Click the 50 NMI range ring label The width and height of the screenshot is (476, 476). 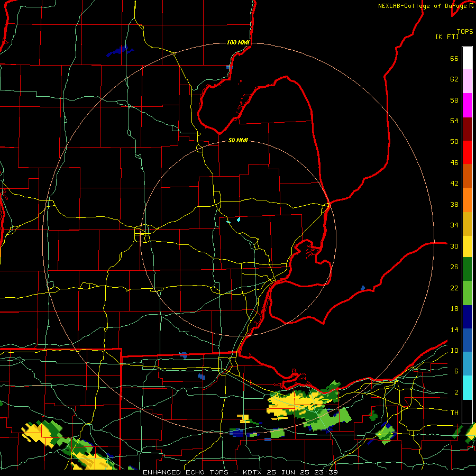click(x=238, y=140)
